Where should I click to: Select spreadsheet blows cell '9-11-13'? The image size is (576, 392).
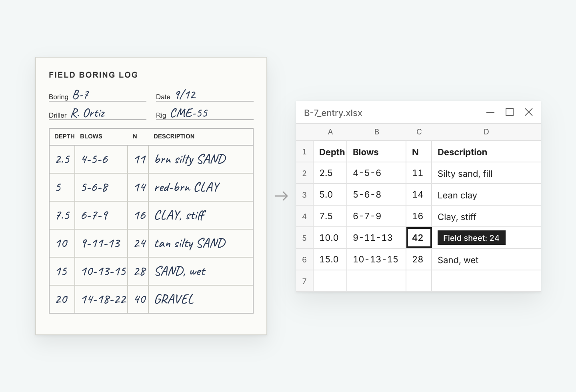(376, 238)
